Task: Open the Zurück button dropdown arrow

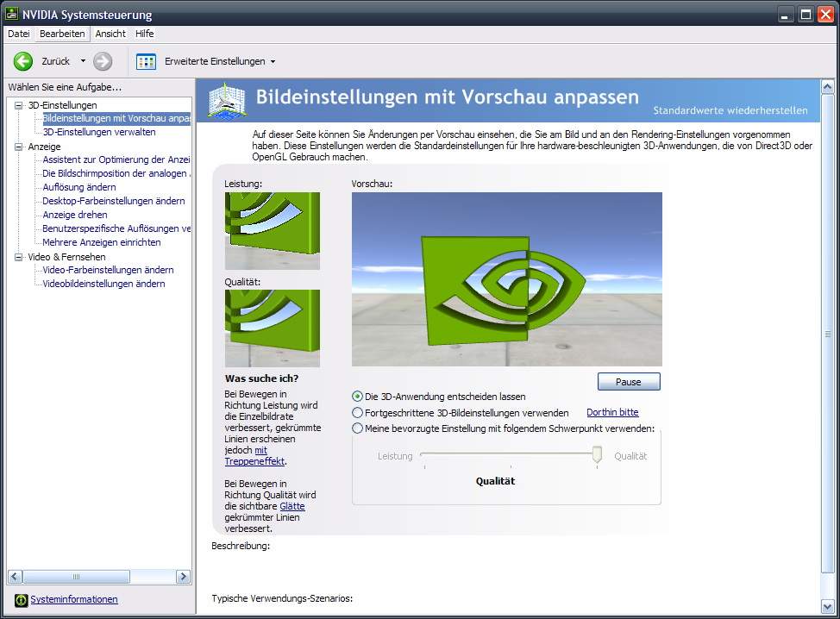Action: (85, 61)
